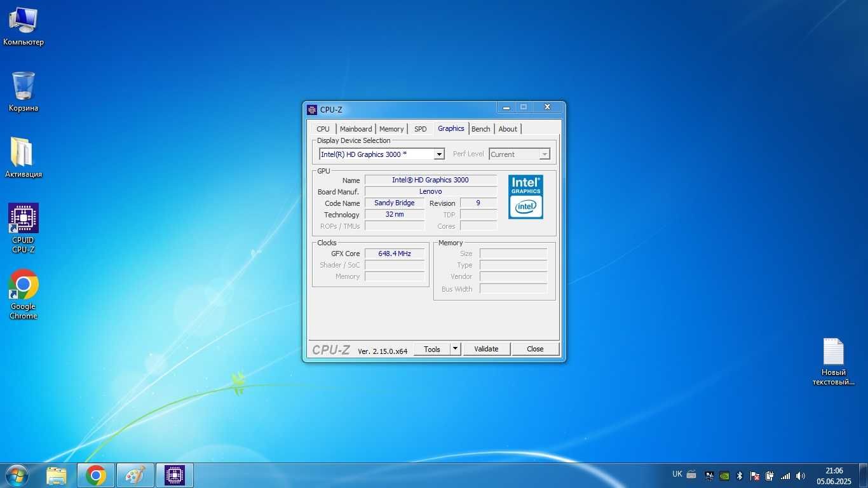Select the CPUID CPU-Z desktop shortcut

point(24,229)
